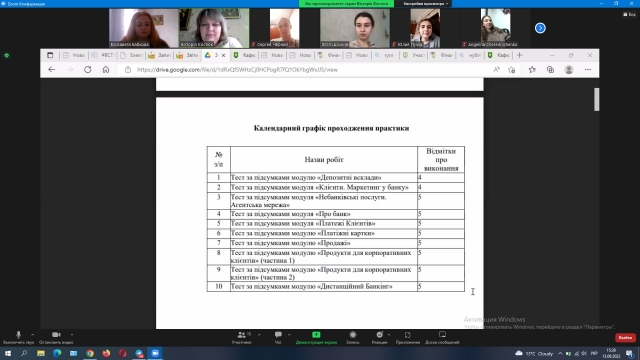This screenshot has height=360, width=640.
Task: Show next participants with blue arrow
Action: point(540,28)
